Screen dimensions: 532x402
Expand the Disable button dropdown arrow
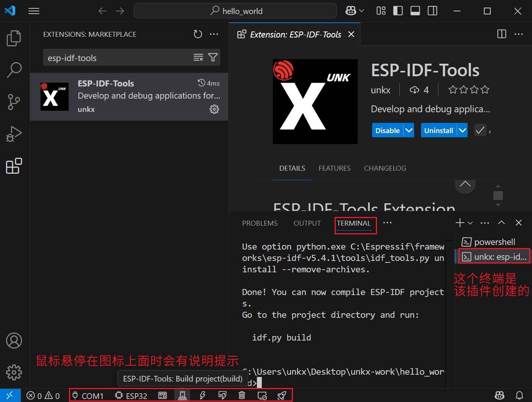[409, 130]
